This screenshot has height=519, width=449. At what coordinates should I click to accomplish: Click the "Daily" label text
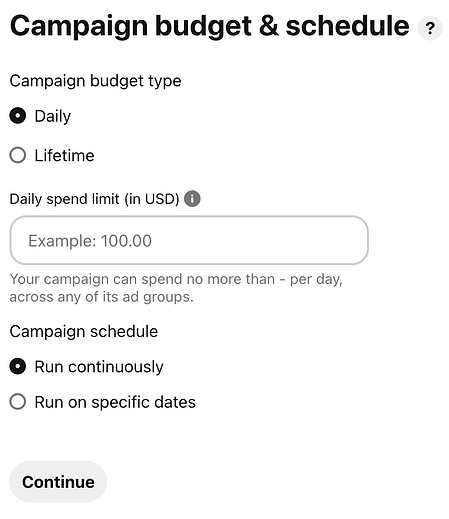pos(53,117)
